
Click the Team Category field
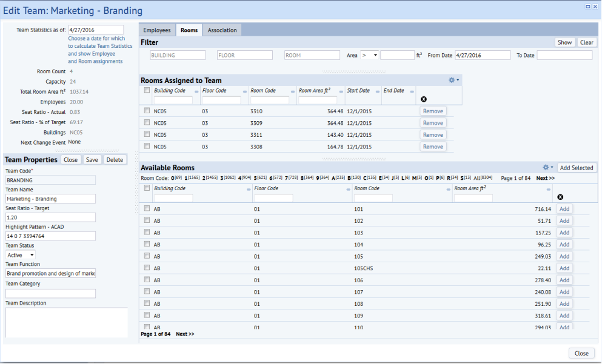51,293
